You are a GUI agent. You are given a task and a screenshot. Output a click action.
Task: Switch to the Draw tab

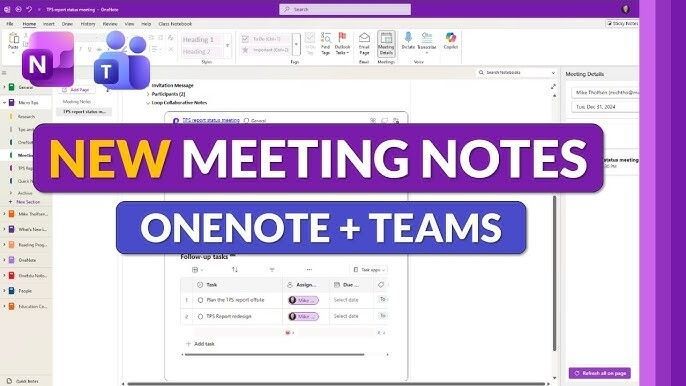coord(67,24)
